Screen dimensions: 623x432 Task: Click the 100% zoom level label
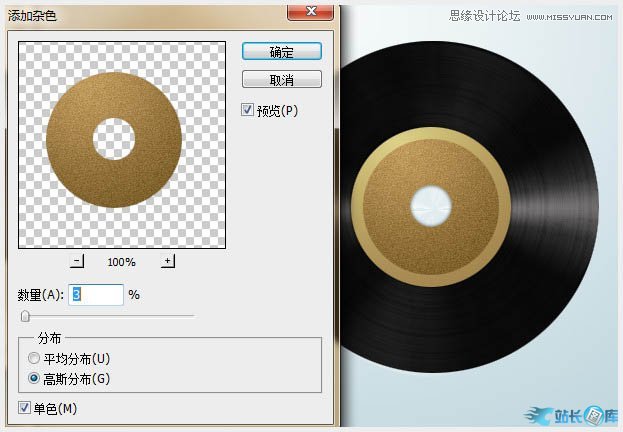[122, 262]
